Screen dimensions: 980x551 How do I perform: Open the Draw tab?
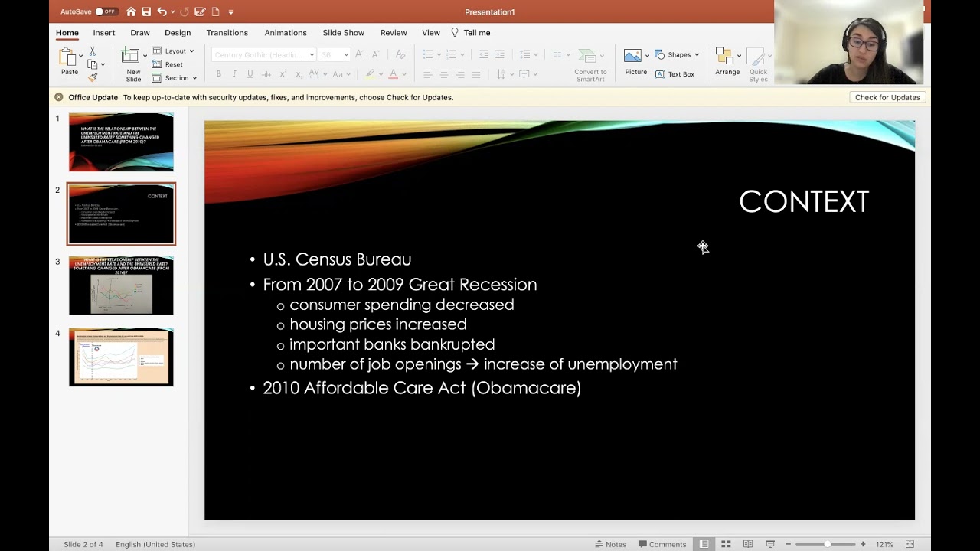click(140, 33)
